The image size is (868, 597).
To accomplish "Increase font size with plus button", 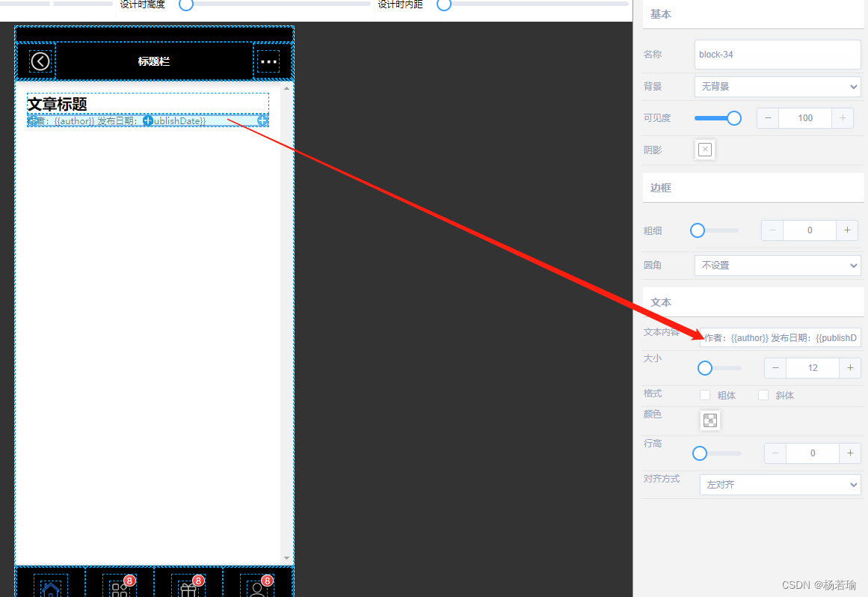I will click(849, 368).
